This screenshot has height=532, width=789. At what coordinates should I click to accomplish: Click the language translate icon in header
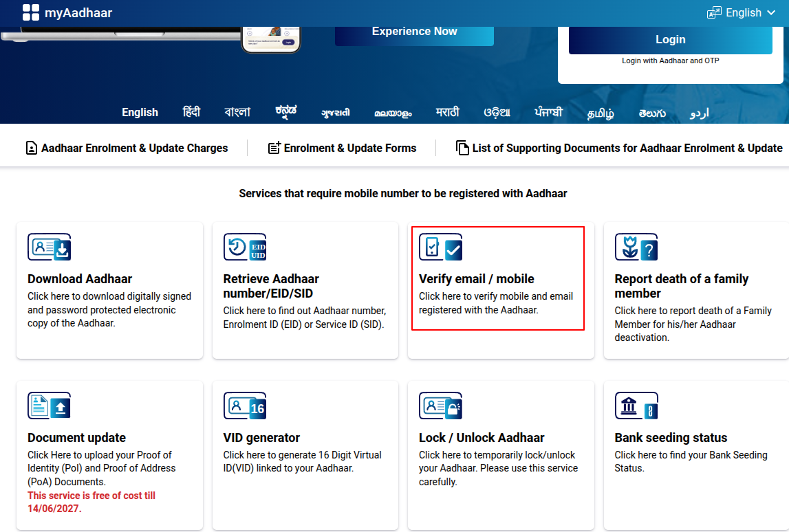[714, 12]
